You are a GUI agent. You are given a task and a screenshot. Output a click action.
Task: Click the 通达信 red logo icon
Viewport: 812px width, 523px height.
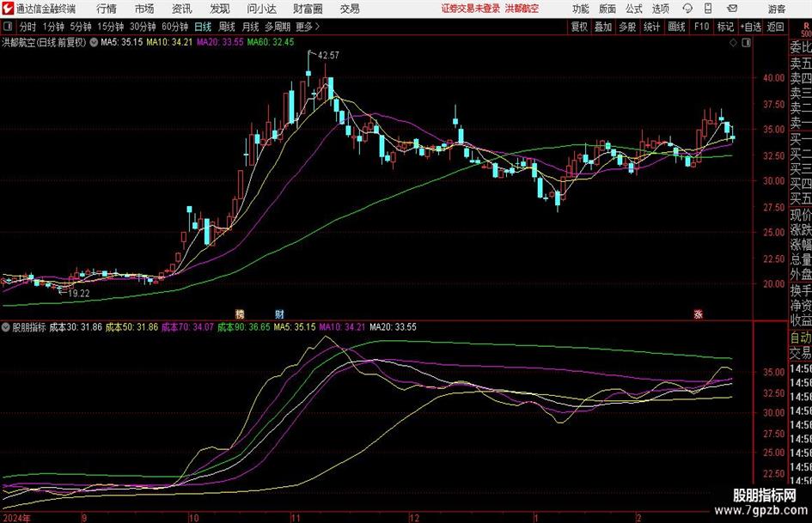point(8,9)
